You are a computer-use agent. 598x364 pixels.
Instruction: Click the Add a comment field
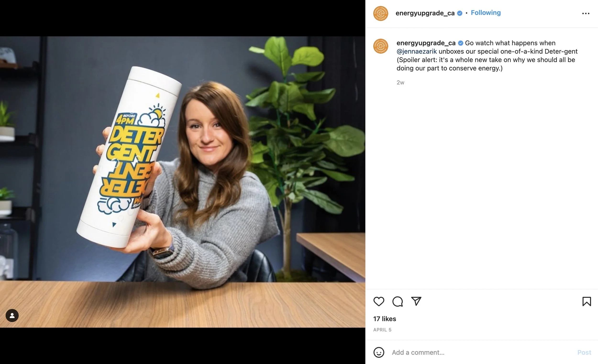click(x=482, y=352)
